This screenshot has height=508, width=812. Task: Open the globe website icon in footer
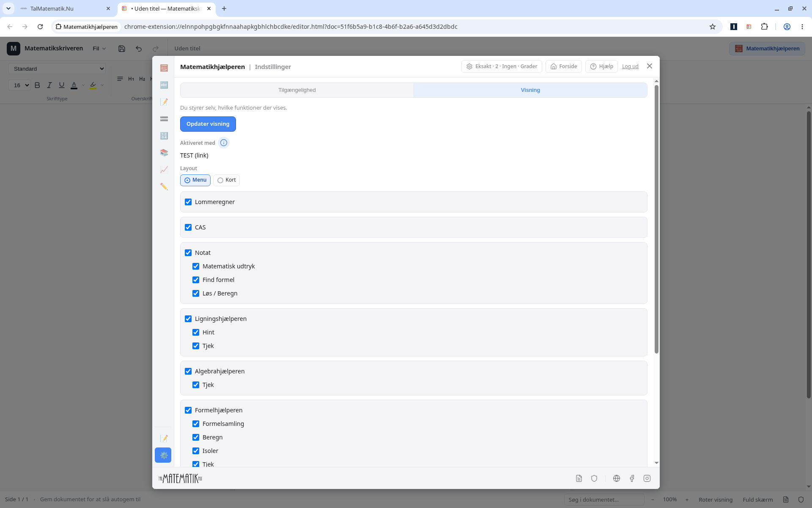tap(617, 478)
